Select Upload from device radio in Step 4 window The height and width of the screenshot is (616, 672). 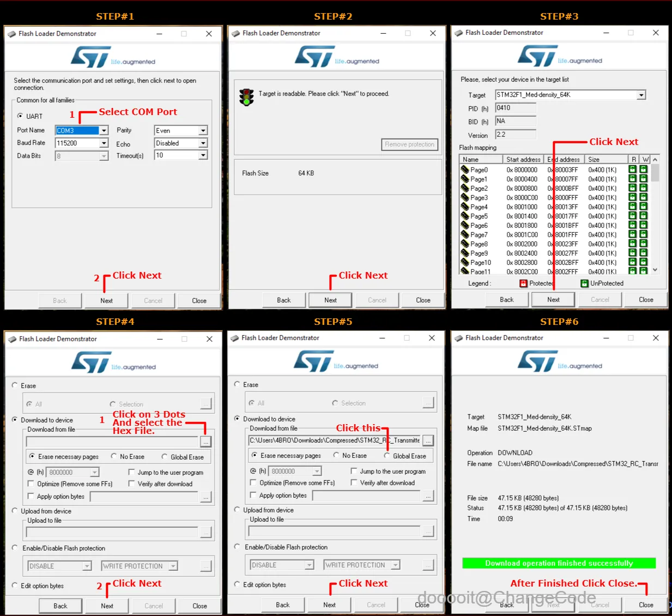coord(15,511)
